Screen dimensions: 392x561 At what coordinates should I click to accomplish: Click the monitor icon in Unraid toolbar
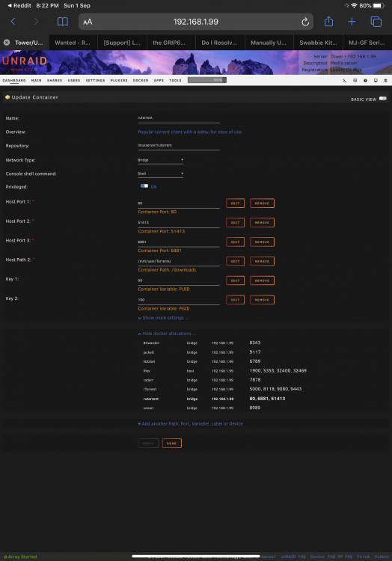tap(376, 81)
